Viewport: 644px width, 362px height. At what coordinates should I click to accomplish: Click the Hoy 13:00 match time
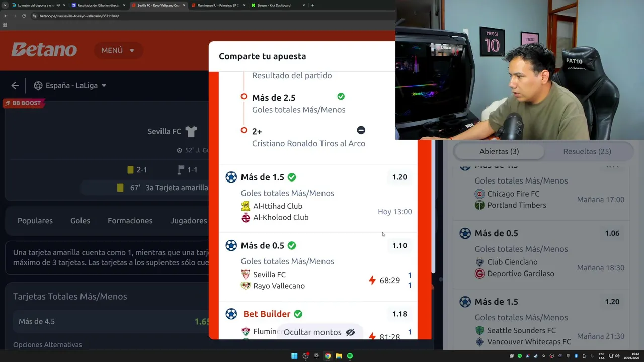click(394, 212)
